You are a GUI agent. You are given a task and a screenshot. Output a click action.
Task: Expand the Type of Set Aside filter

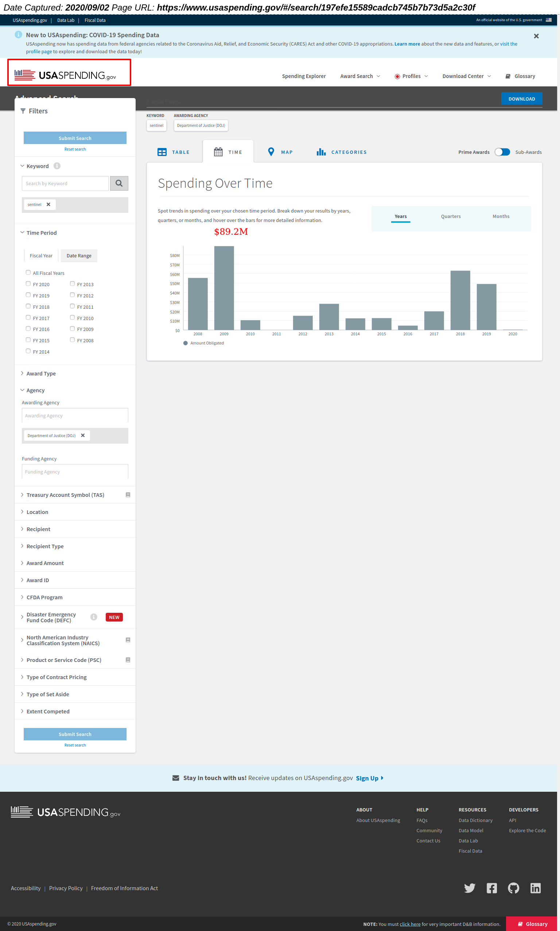(x=45, y=694)
